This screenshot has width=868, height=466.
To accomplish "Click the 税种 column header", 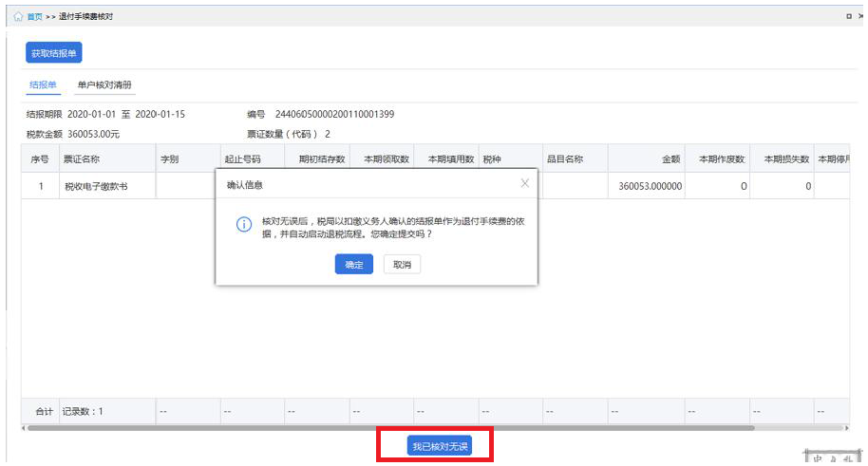I will [x=510, y=158].
